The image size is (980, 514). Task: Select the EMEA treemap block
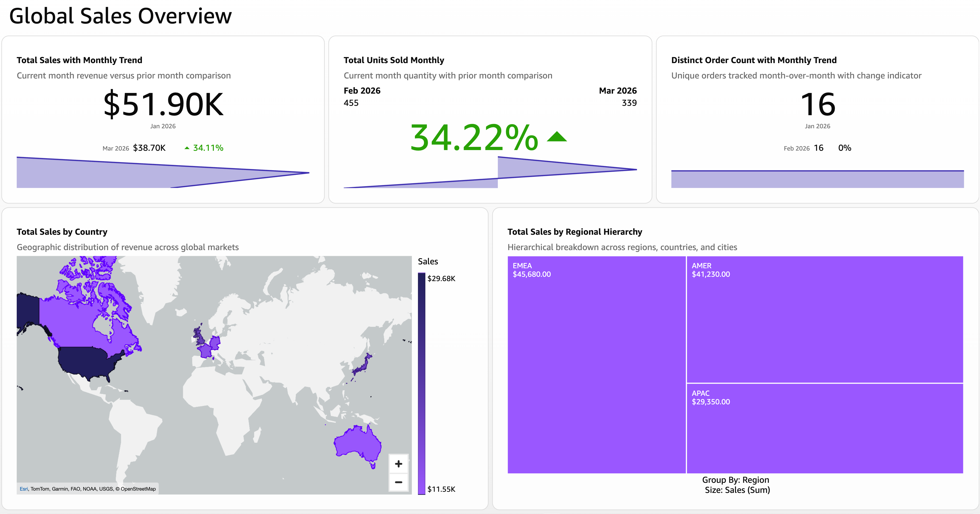tap(597, 365)
